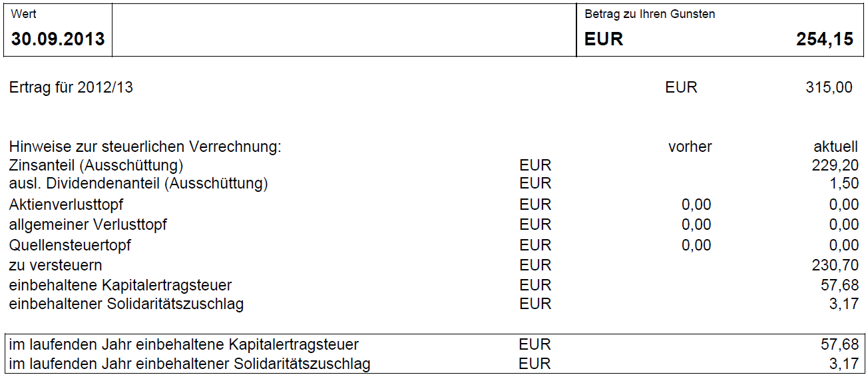Select the "Aktienverlusttopf" row label

tap(66, 204)
